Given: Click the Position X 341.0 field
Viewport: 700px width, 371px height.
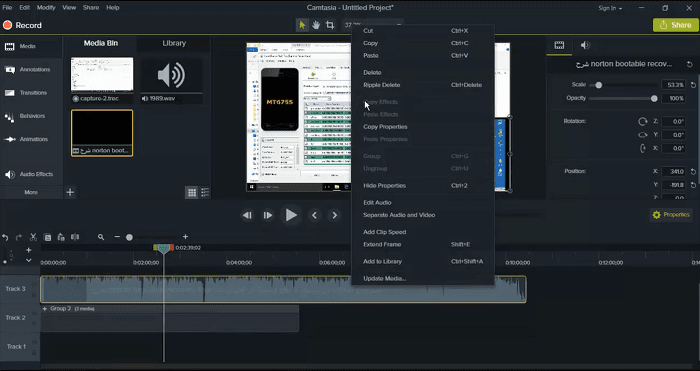Looking at the screenshot, I should [673, 171].
